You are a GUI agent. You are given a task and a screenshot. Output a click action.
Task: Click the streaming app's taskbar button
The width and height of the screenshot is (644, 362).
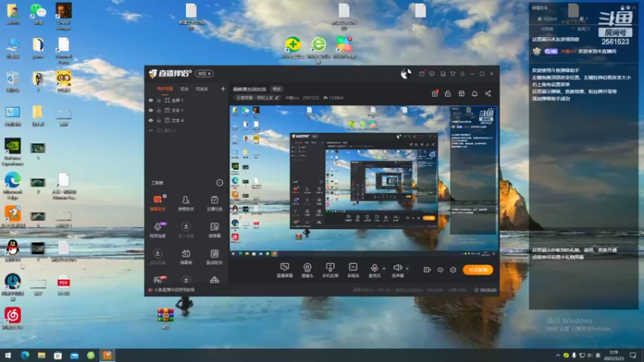coord(107,356)
